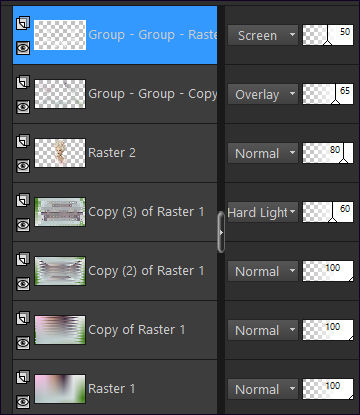Click layer type icon of Group - Group - Copy
360x415 pixels.
tap(23, 82)
